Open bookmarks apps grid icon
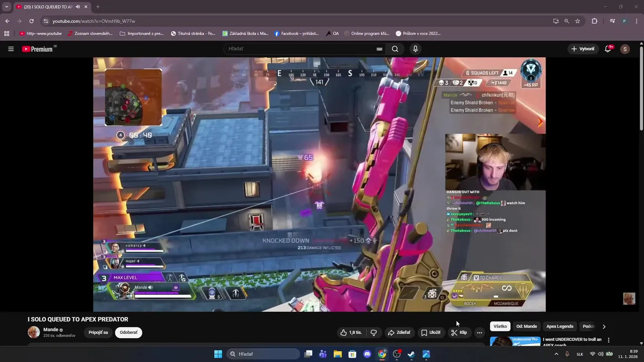 coord(7,34)
